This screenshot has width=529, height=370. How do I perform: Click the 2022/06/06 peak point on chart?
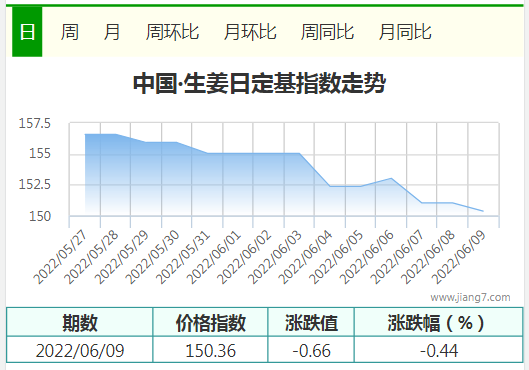click(x=391, y=178)
